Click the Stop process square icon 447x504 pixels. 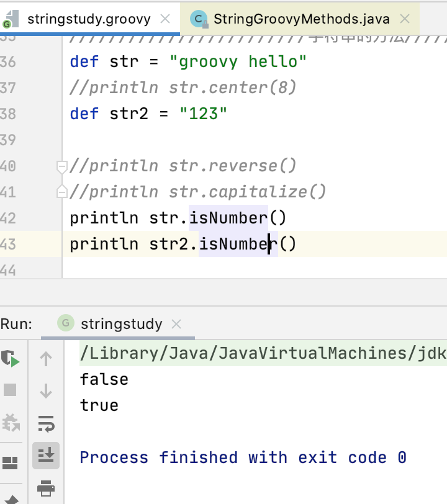point(11,390)
